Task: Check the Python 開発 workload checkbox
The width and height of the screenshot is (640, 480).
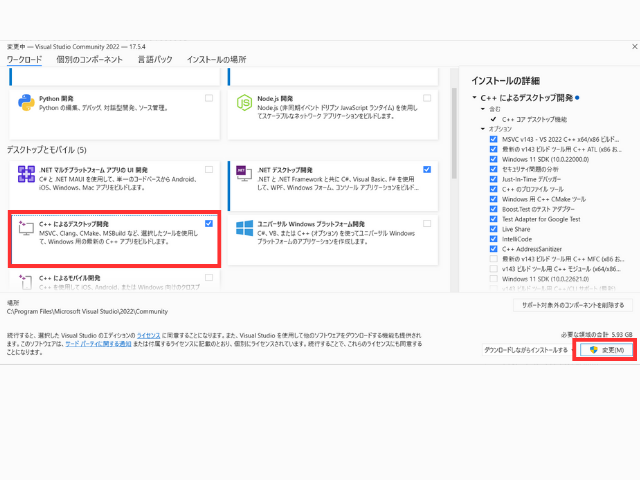Action: (x=209, y=98)
